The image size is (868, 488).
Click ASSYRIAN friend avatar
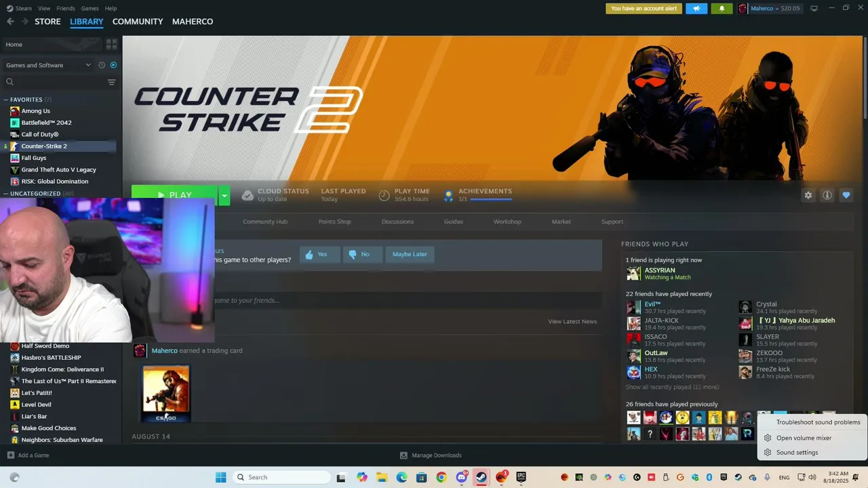(633, 274)
